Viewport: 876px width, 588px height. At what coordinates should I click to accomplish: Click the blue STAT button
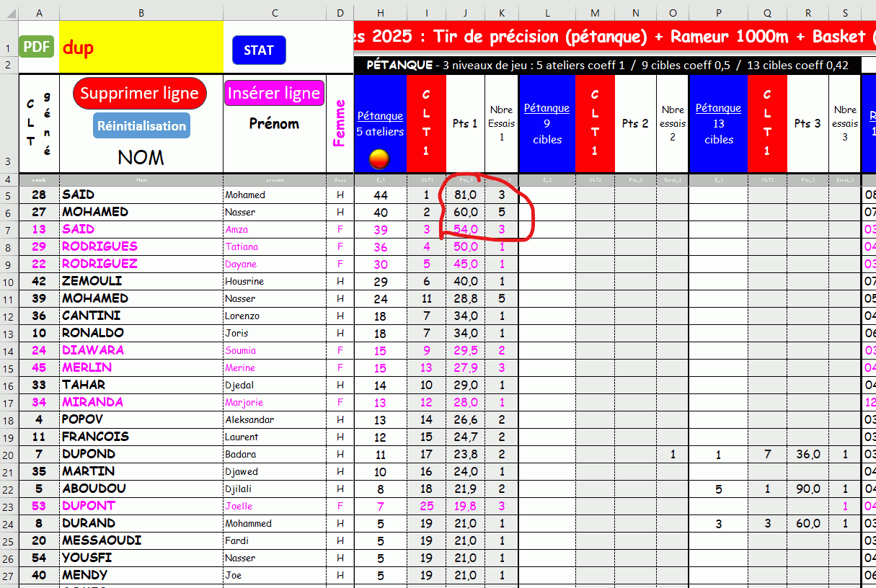coord(259,50)
